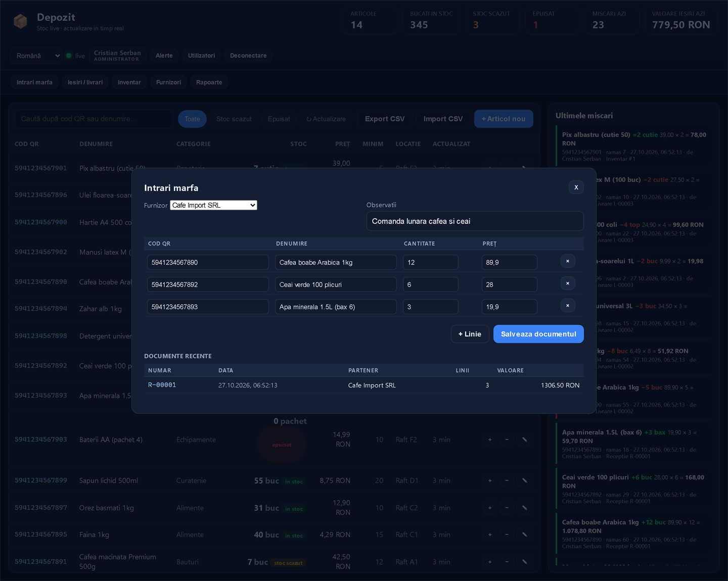Decrease stock for Faina 1kg
The image size is (728, 581).
pos(507,535)
